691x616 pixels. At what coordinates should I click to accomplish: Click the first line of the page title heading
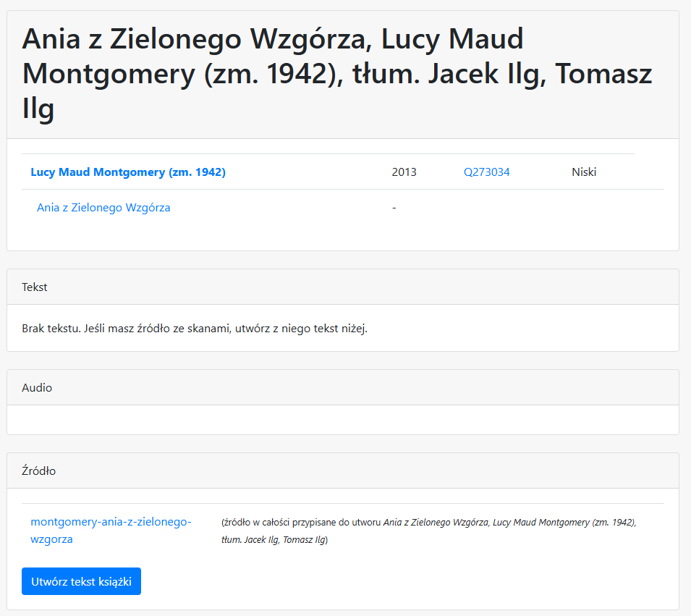pyautogui.click(x=273, y=39)
